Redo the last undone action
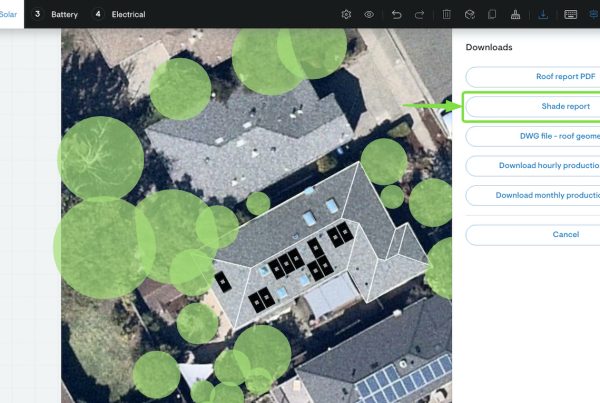This screenshot has height=403, width=600. [x=420, y=15]
